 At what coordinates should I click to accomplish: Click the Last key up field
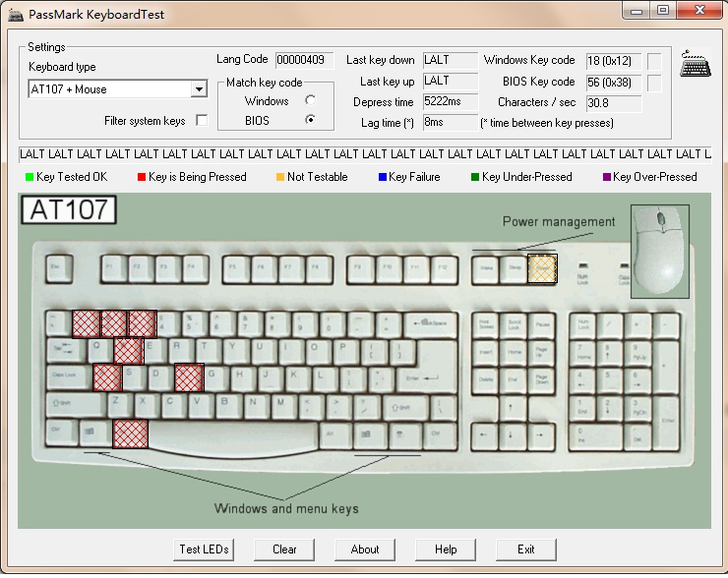451,81
